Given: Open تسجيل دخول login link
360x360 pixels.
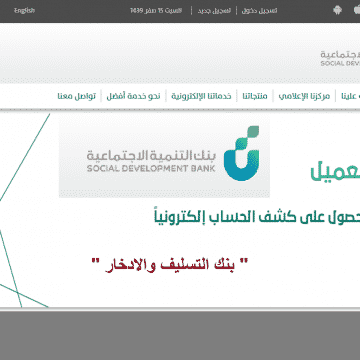Looking at the screenshot, I should [259, 11].
